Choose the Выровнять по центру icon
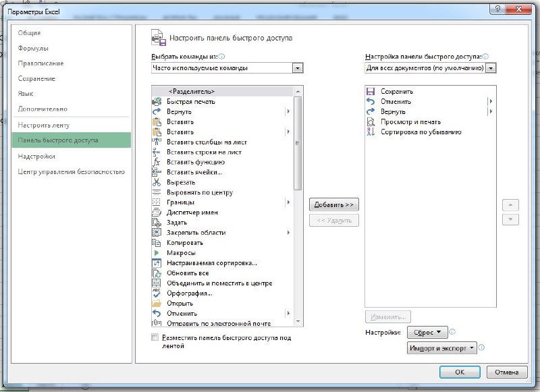The image size is (540, 392). (x=157, y=192)
